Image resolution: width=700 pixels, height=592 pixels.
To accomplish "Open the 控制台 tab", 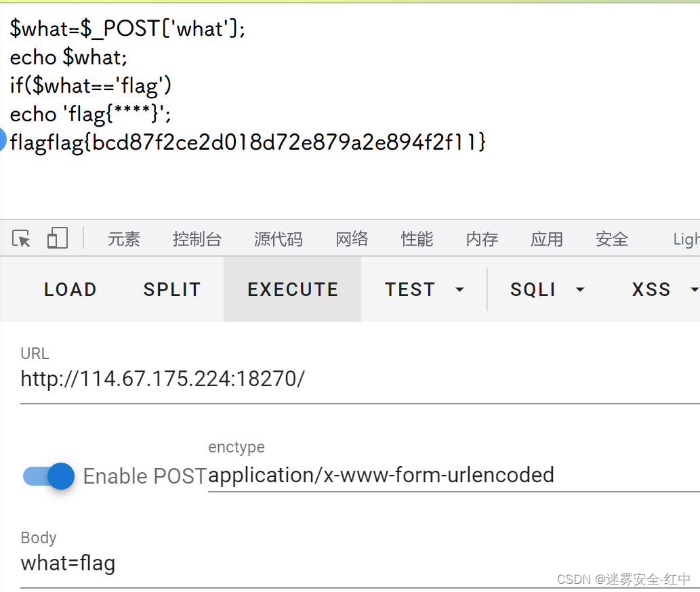I will (x=197, y=239).
